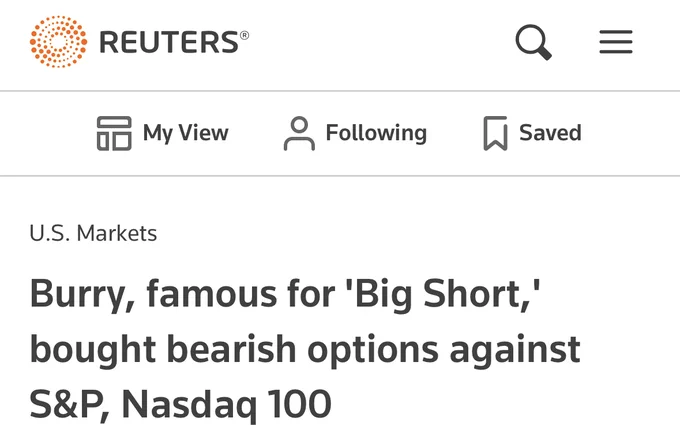Switch to the My View tab label

click(x=186, y=133)
